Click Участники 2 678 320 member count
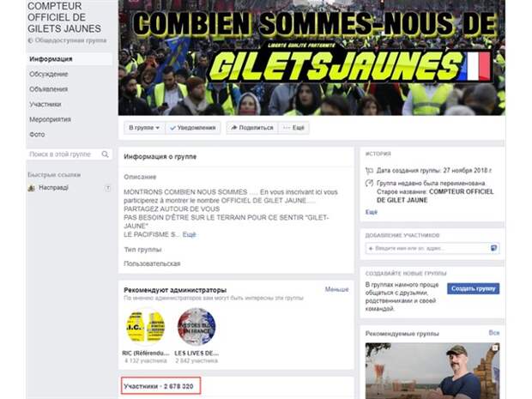532x399 pixels. 160,386
